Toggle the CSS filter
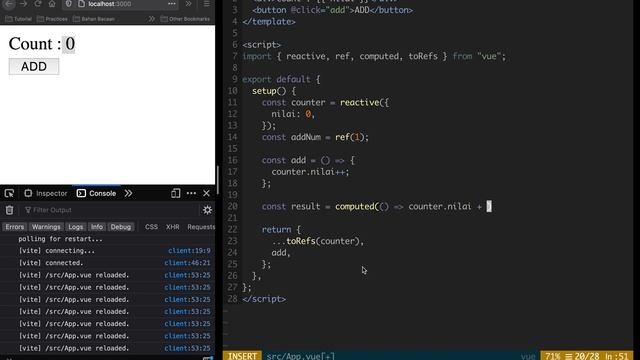This screenshot has height=360, width=640. (151, 227)
